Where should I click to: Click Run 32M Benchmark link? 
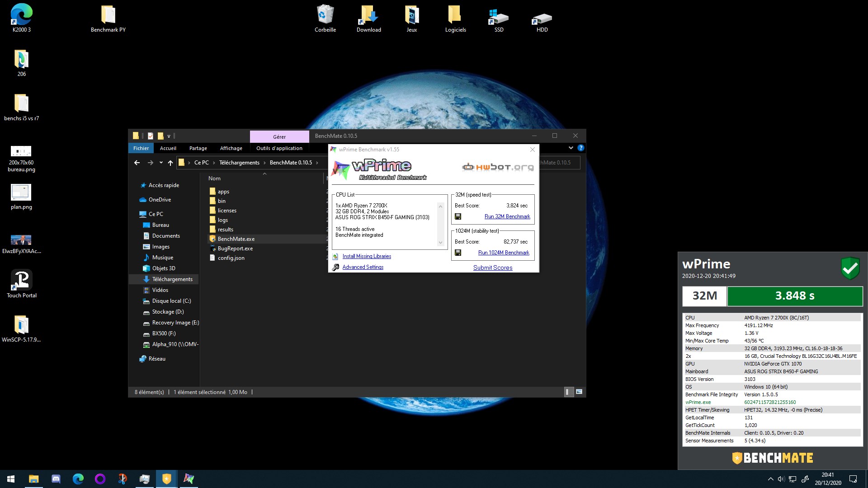(507, 216)
